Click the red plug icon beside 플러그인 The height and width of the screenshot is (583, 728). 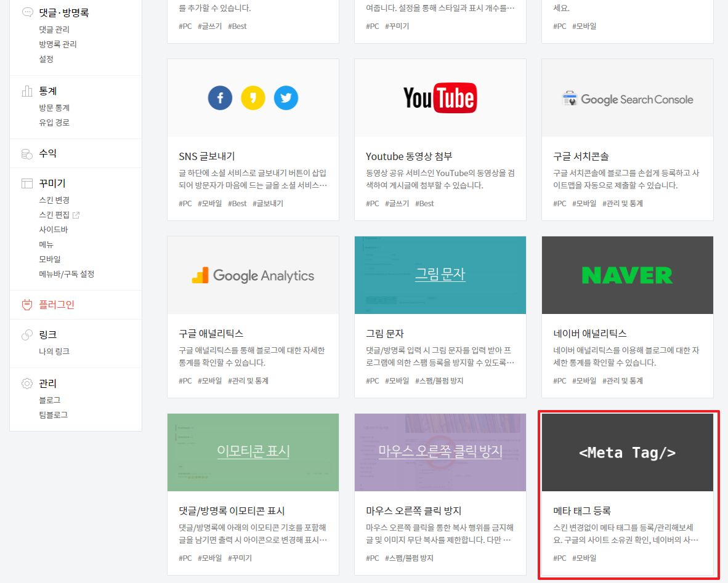point(27,305)
